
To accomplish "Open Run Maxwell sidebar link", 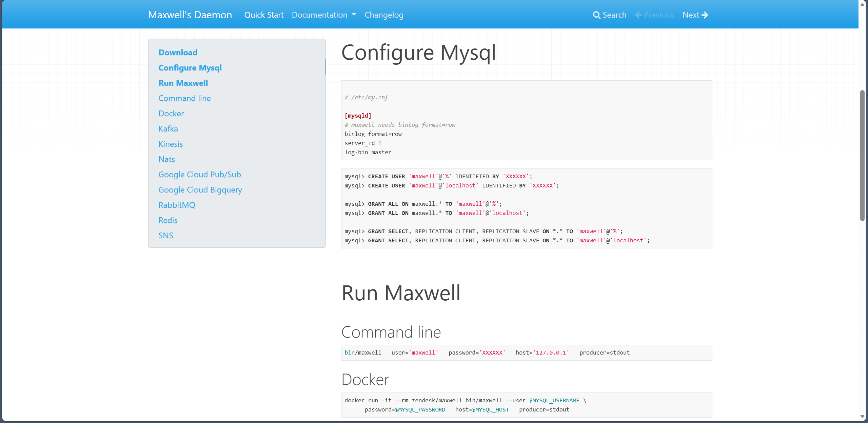I will coord(183,83).
